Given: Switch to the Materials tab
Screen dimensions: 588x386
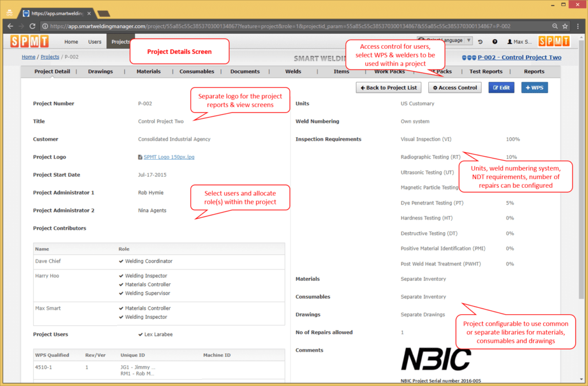Looking at the screenshot, I should coord(149,71).
